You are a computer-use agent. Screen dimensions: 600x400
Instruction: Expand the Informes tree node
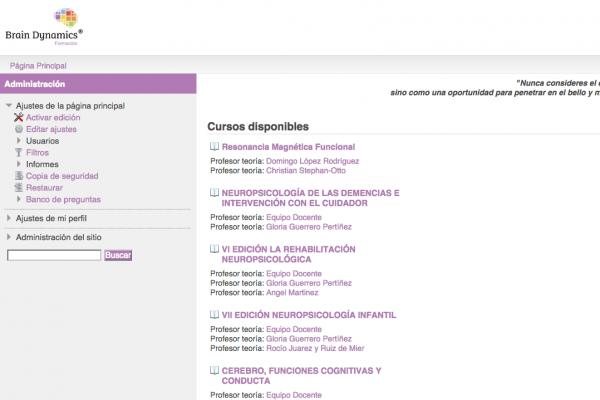pos(19,165)
